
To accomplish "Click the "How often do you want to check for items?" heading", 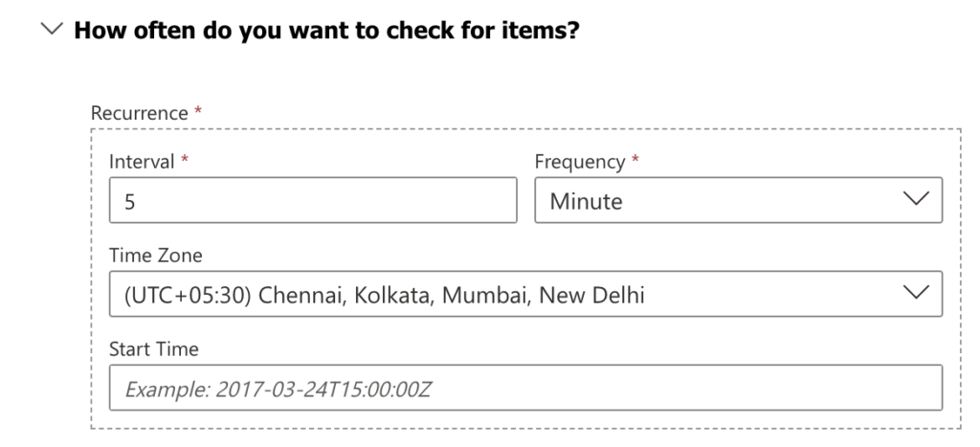I will (x=326, y=30).
